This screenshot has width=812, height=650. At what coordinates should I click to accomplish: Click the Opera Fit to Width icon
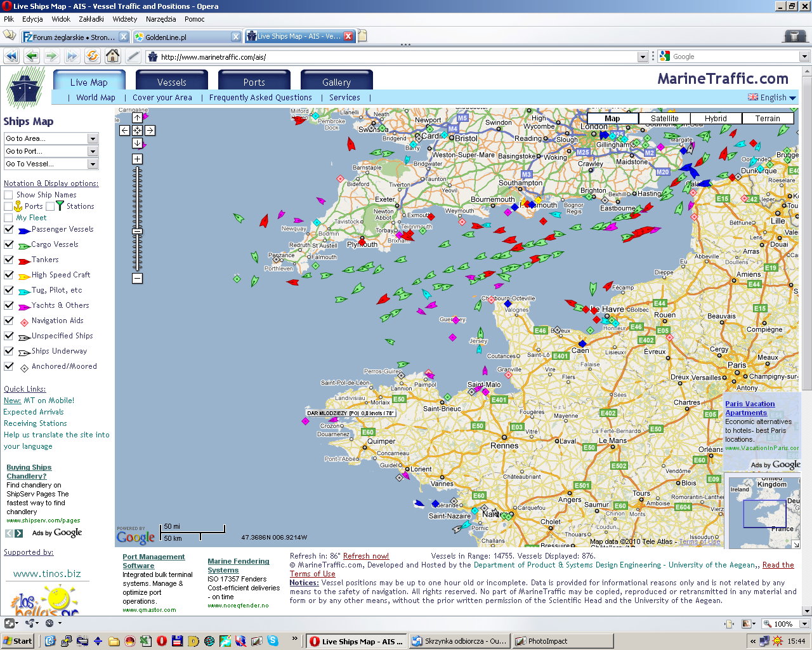[728, 624]
